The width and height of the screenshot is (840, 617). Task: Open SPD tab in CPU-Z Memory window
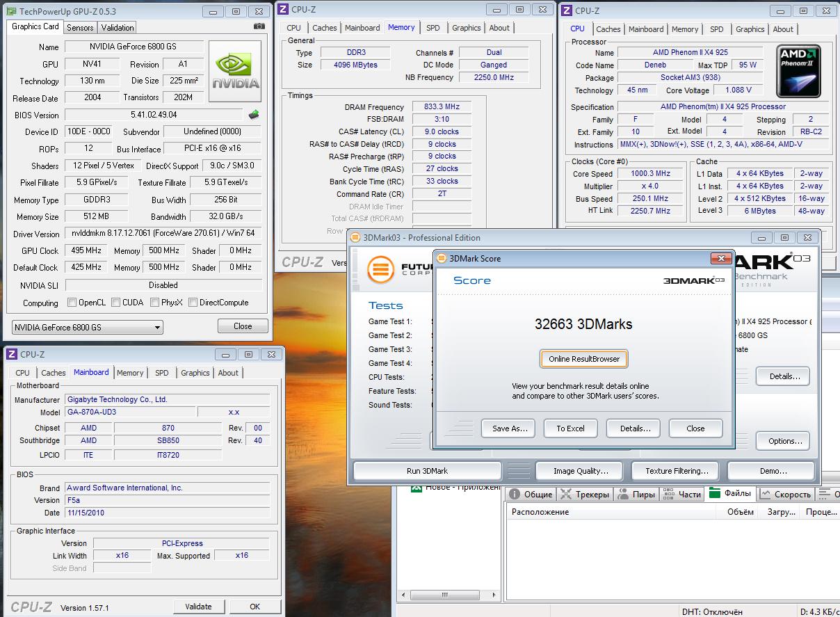[433, 28]
